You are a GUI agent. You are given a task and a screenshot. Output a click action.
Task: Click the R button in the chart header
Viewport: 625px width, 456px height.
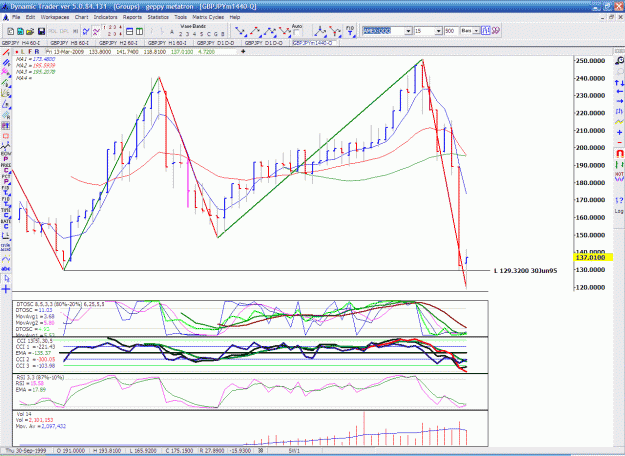(x=37, y=52)
